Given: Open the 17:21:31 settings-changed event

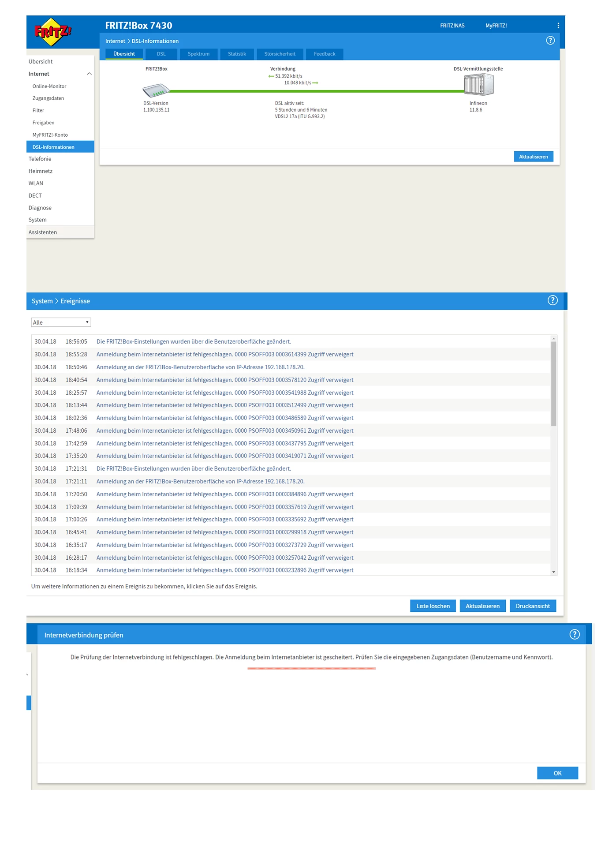Looking at the screenshot, I should click(291, 468).
